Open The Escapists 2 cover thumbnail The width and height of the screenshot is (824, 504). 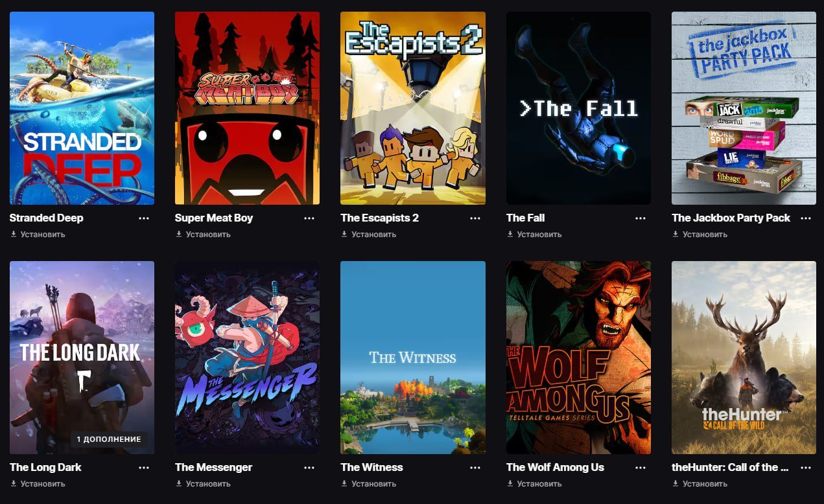tap(413, 108)
